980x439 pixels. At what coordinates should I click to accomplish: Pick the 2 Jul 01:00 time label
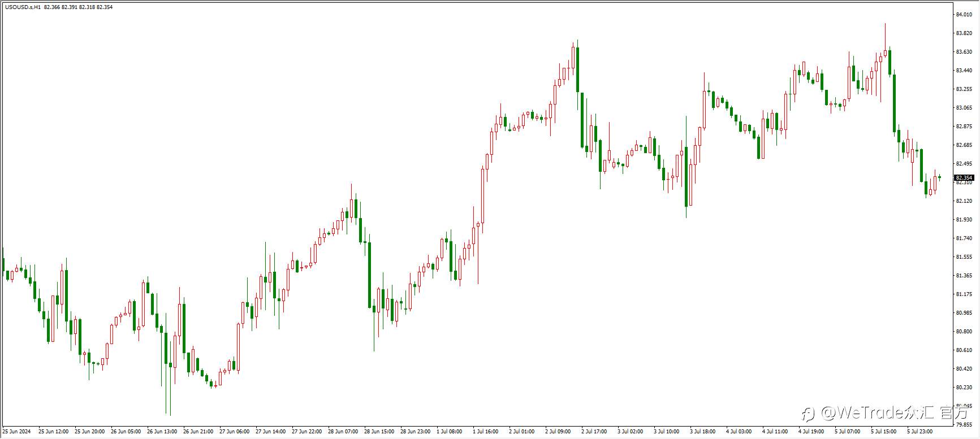point(522,432)
